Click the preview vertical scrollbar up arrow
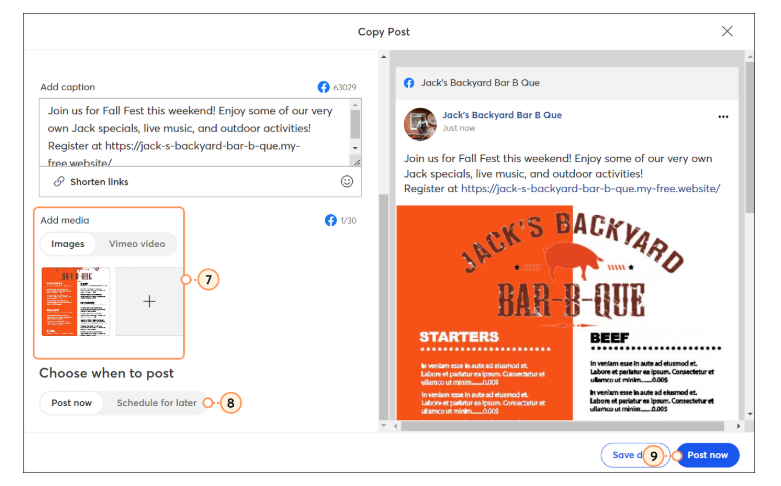This screenshot has width=781, height=486. [x=750, y=57]
